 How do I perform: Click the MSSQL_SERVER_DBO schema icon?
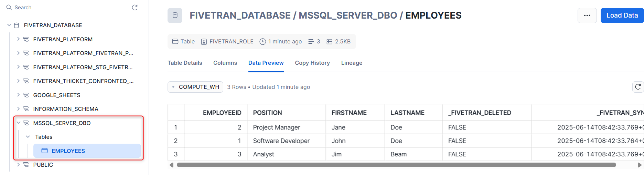[x=26, y=123]
